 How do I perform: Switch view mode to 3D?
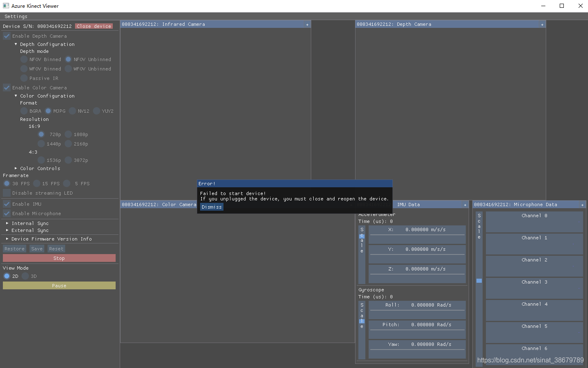[25, 276]
